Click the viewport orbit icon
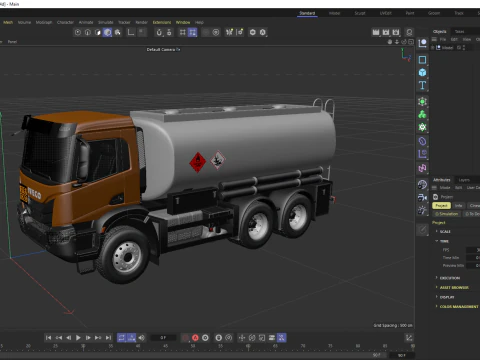The width and height of the screenshot is (480, 360). coord(404,42)
